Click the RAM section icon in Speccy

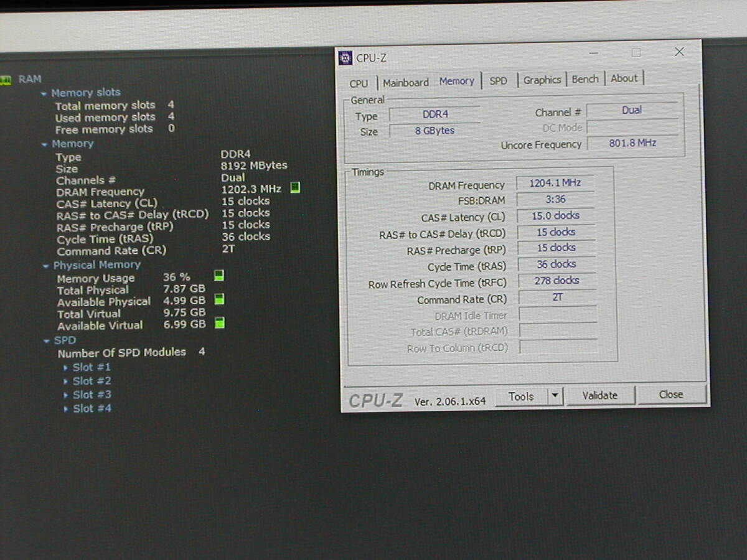[6, 79]
